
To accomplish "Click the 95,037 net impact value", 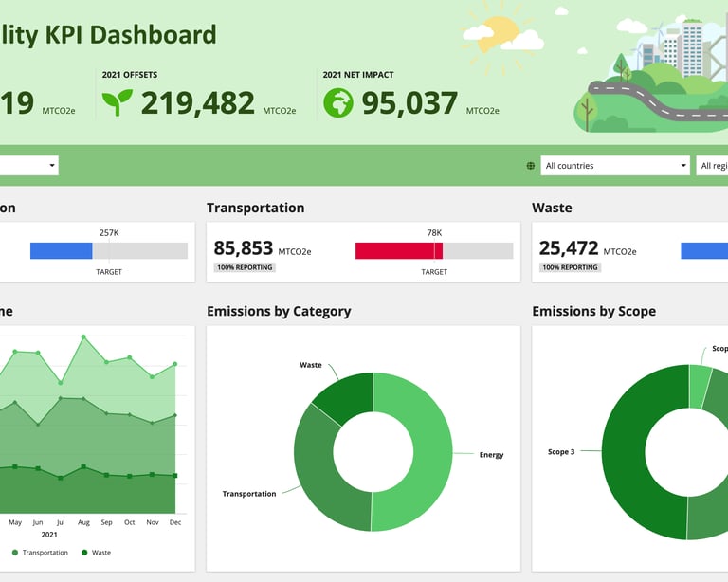I will click(x=409, y=103).
